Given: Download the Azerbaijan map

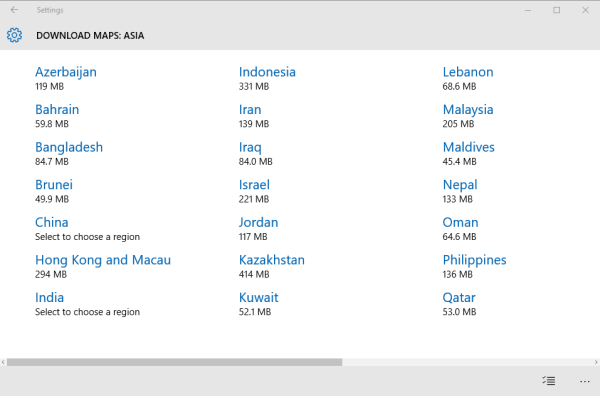Looking at the screenshot, I should (65, 78).
